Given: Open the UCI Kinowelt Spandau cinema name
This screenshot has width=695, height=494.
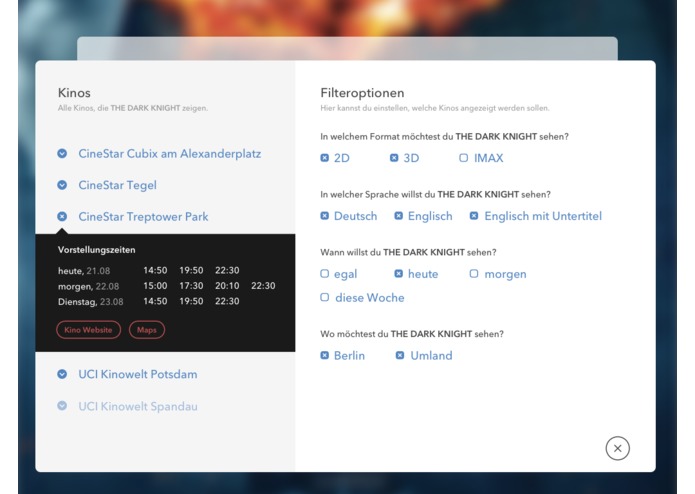Looking at the screenshot, I should click(138, 406).
